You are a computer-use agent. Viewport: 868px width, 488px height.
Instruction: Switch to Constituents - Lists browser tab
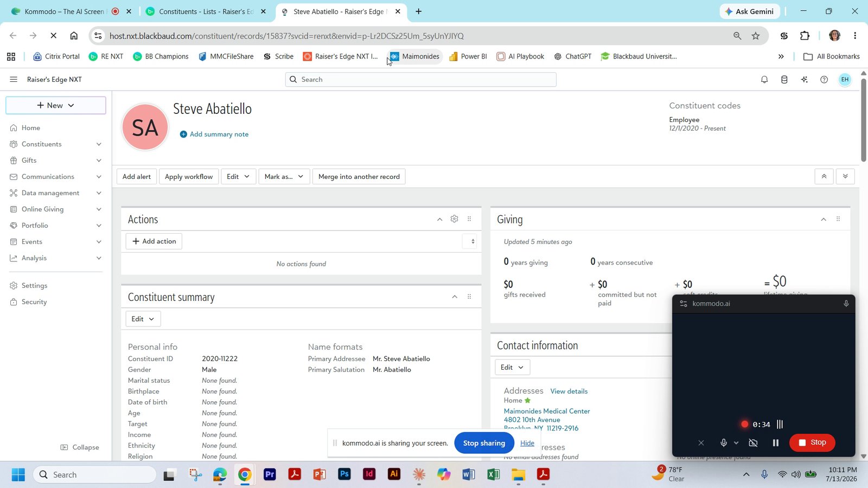click(x=206, y=11)
